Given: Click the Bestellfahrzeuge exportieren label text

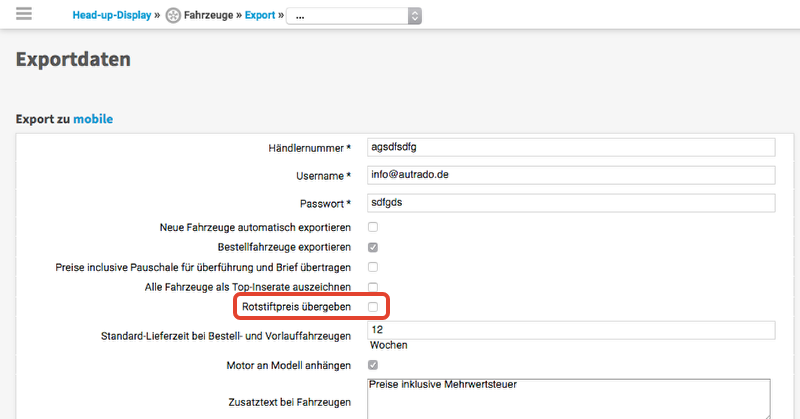Looking at the screenshot, I should click(284, 247).
